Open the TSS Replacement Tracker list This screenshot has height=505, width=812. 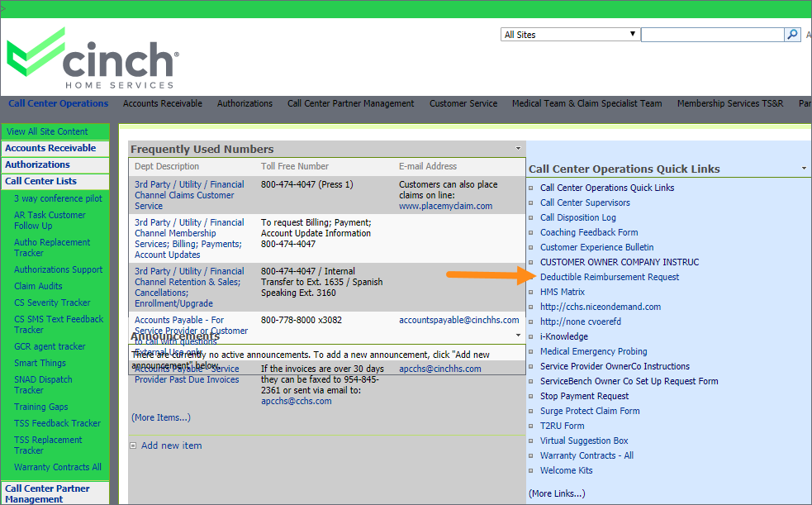coord(48,445)
